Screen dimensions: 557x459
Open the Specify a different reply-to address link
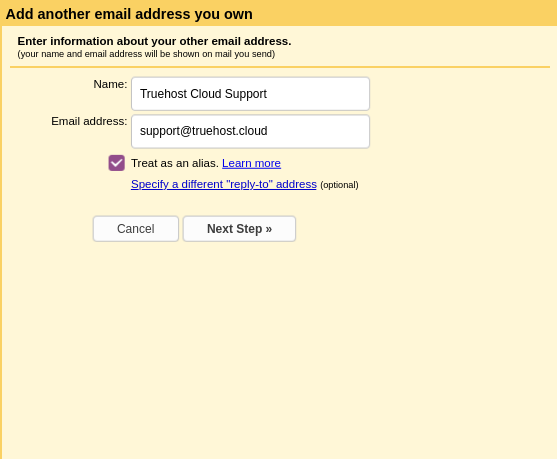point(224,184)
